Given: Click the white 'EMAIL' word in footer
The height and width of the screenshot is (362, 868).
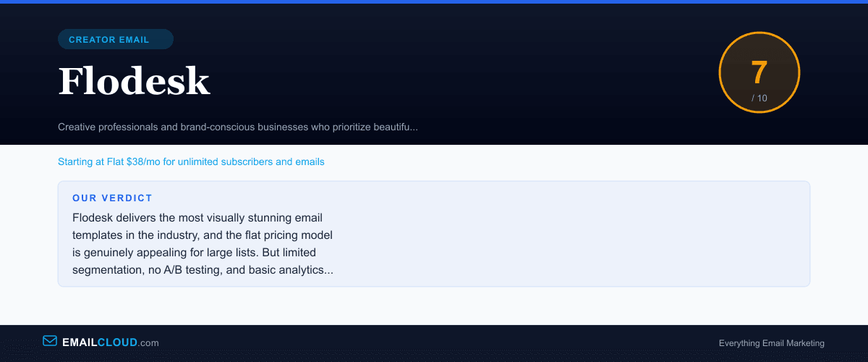Looking at the screenshot, I should coord(80,342).
